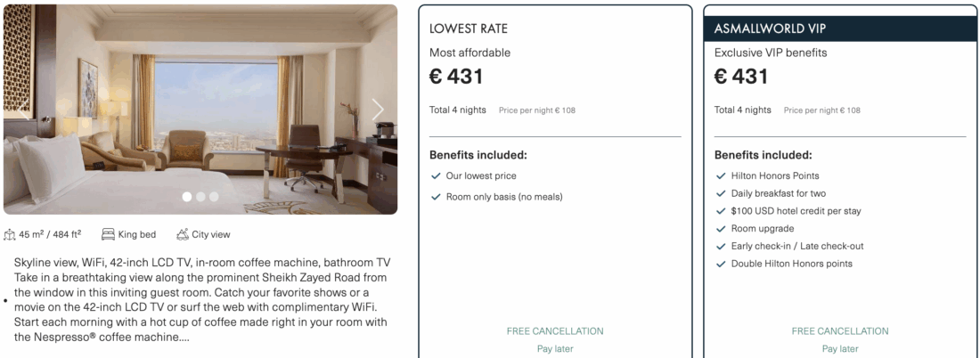
Task: Click Pay later under ASMALLWORLD VIP
Action: point(840,349)
